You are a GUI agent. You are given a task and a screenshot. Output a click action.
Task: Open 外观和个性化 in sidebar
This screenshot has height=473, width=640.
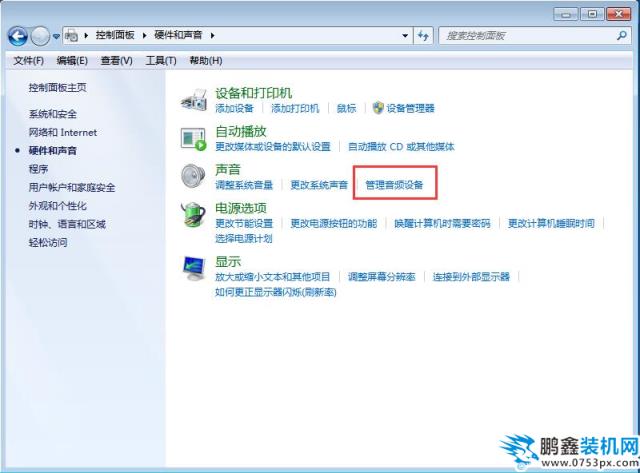(58, 206)
